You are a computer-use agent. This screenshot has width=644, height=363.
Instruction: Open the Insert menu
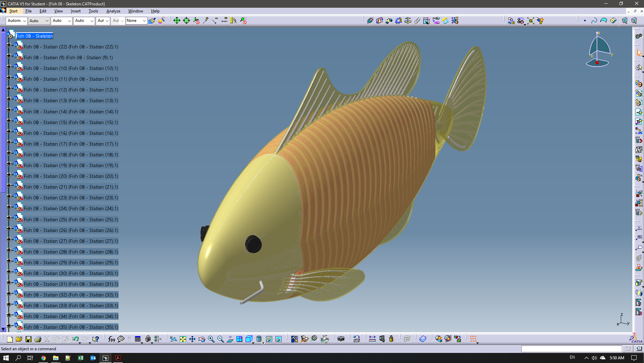pos(76,11)
